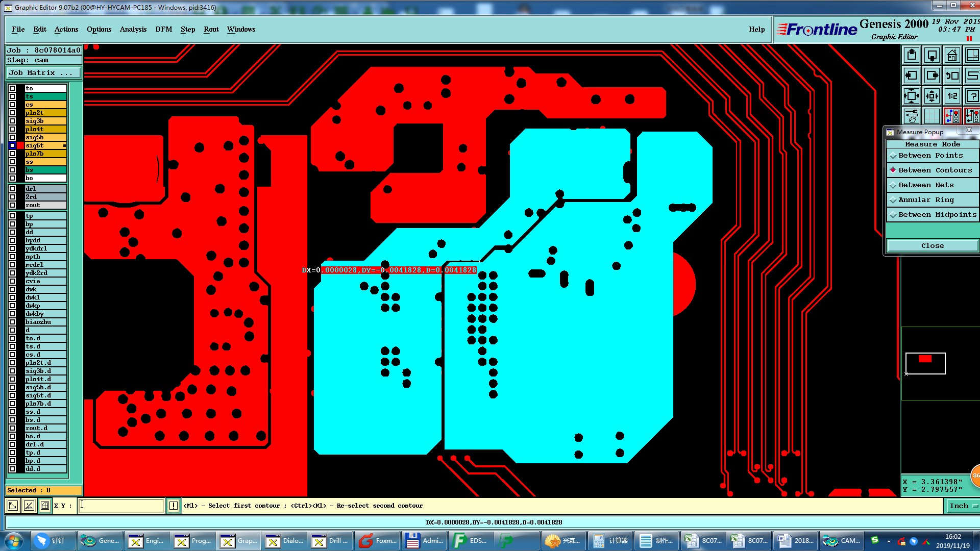The width and height of the screenshot is (980, 551).
Task: Open the Inch units dropdown
Action: (962, 506)
